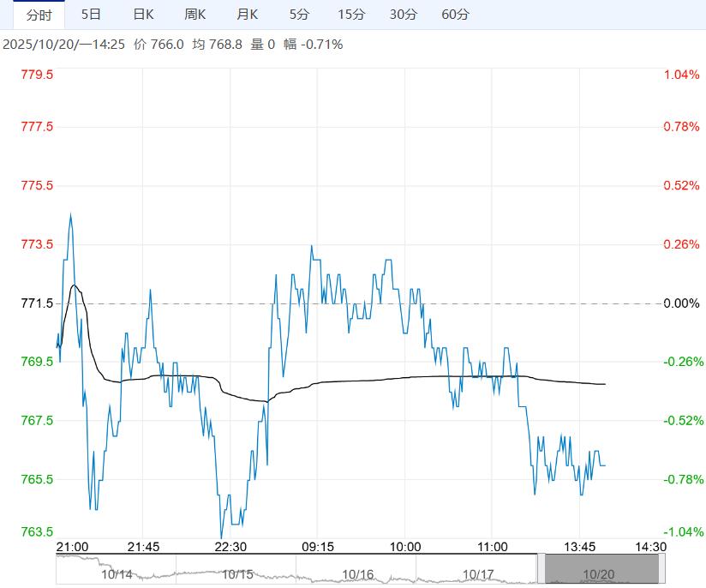Click the blue price line's highest peak
Image resolution: width=706 pixels, height=588 pixels.
[x=70, y=214]
